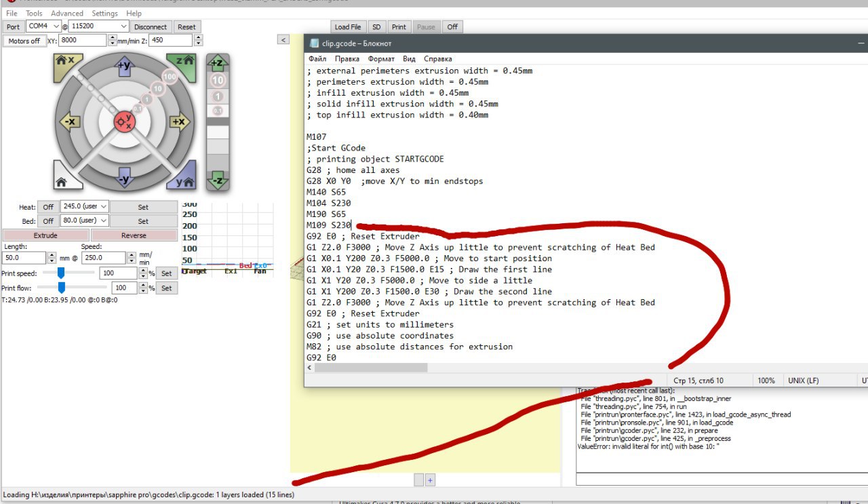Click Set next to Print flow

click(167, 288)
